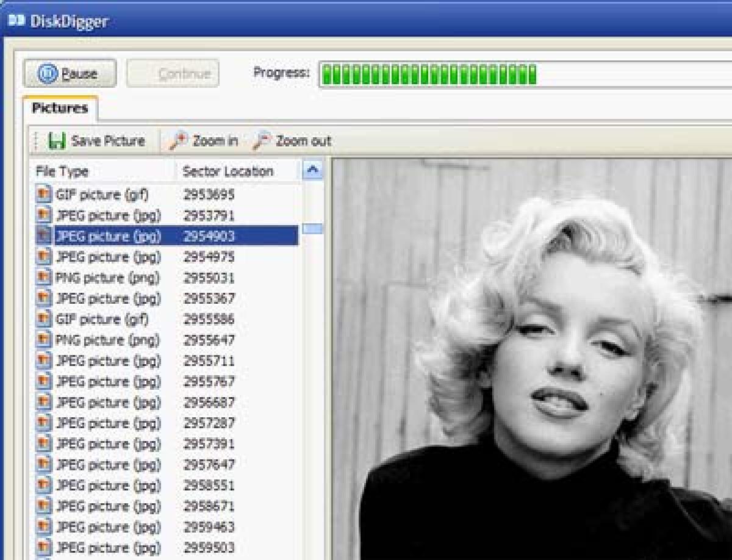This screenshot has width=732, height=560.
Task: Open the Pictures tab
Action: [x=60, y=108]
